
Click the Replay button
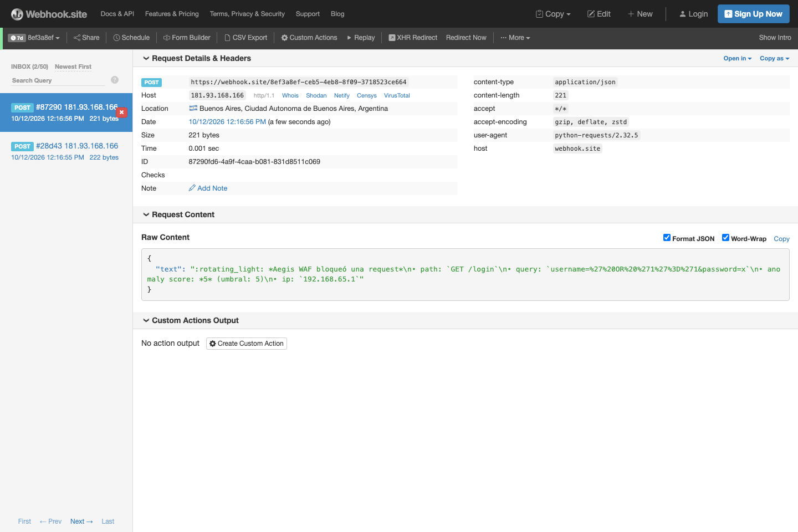pos(361,38)
